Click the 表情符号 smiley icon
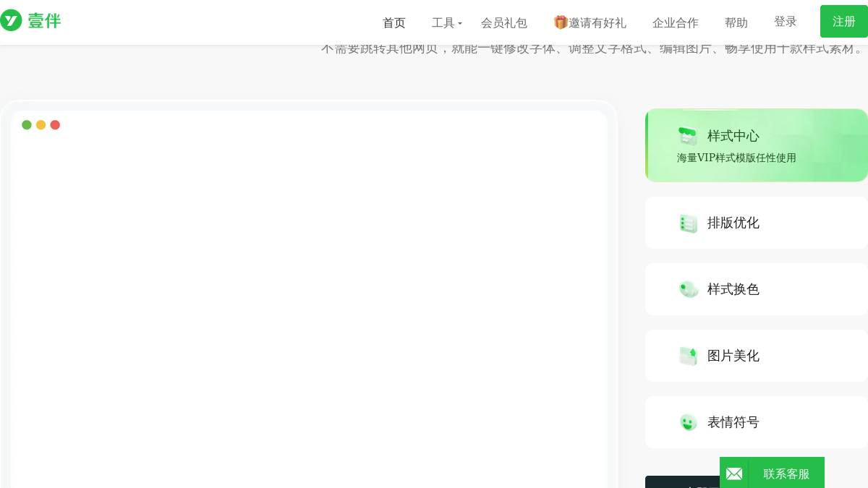Viewport: 868px width, 488px height. pos(689,422)
